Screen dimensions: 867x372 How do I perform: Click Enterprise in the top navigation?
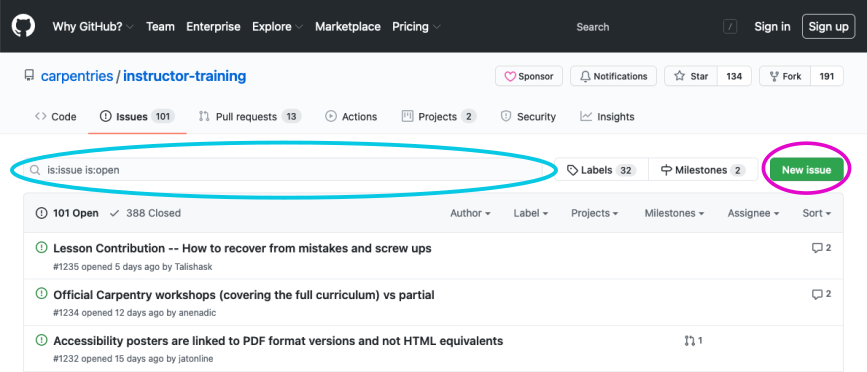pyautogui.click(x=213, y=27)
